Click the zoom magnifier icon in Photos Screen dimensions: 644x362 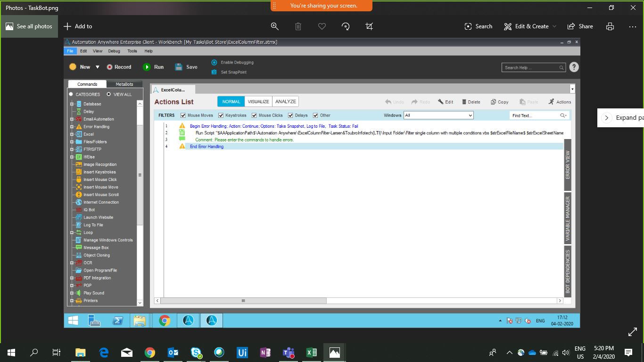click(x=274, y=26)
